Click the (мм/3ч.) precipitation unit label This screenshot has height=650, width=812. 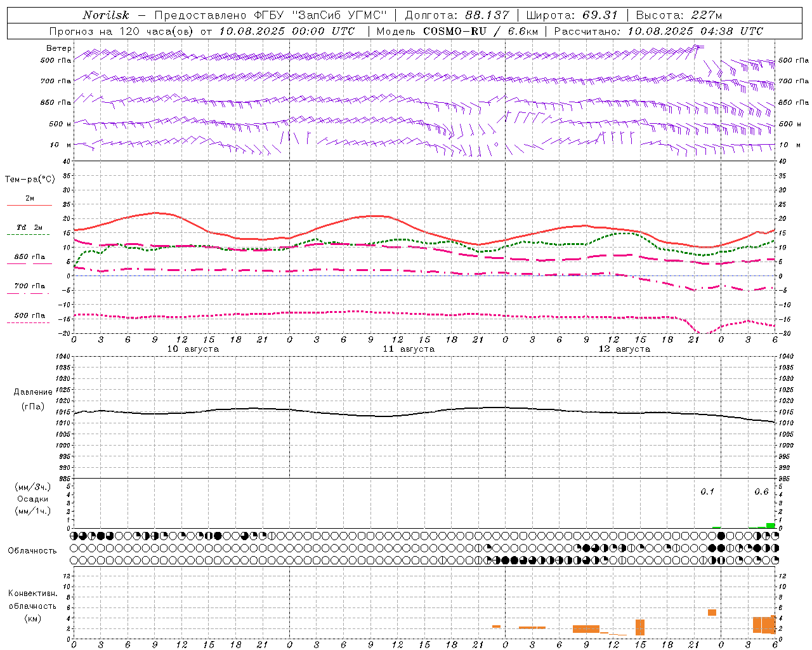33,487
